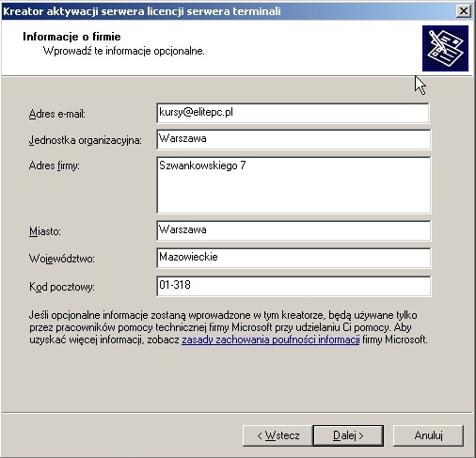The width and height of the screenshot is (476, 458).
Task: Focus the Kod pocztowy field showing 01-318
Action: pyautogui.click(x=294, y=286)
